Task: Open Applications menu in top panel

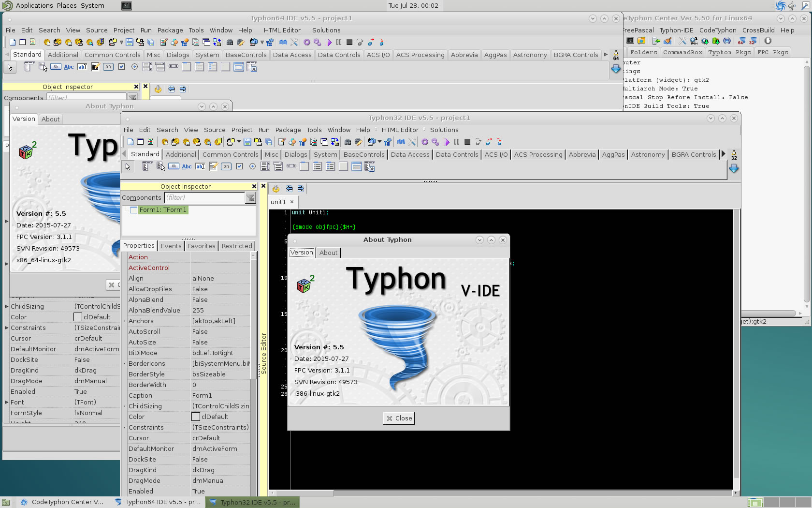Action: 34,5
